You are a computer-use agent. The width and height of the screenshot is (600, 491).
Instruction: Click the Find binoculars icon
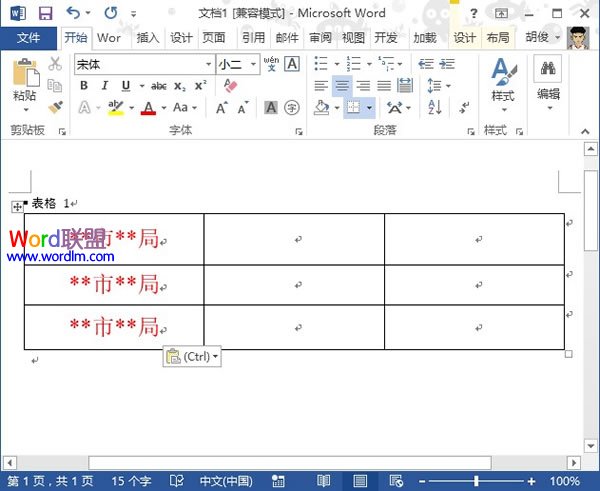pos(547,69)
